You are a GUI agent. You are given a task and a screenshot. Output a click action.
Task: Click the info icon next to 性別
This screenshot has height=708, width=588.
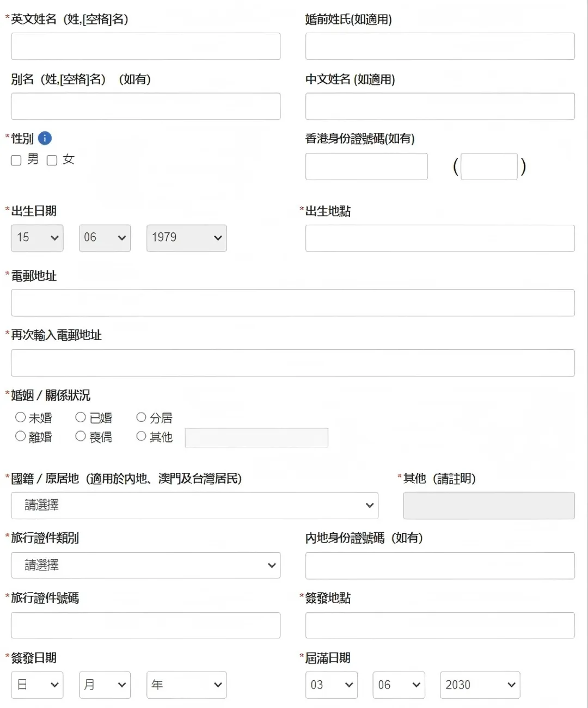45,139
